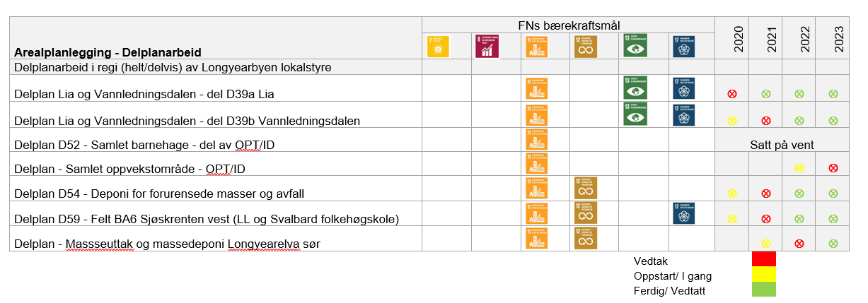Click the 'Satt på vent' cell

(x=782, y=145)
